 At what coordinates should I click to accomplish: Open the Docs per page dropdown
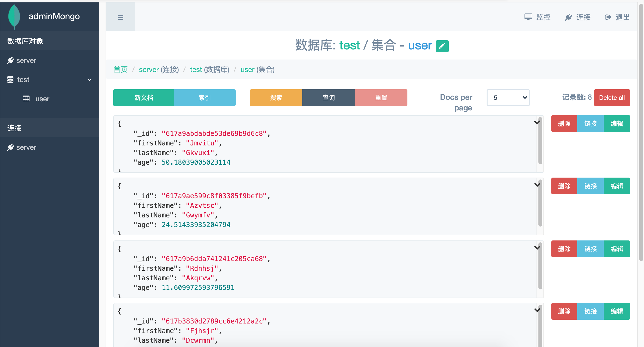click(x=508, y=97)
